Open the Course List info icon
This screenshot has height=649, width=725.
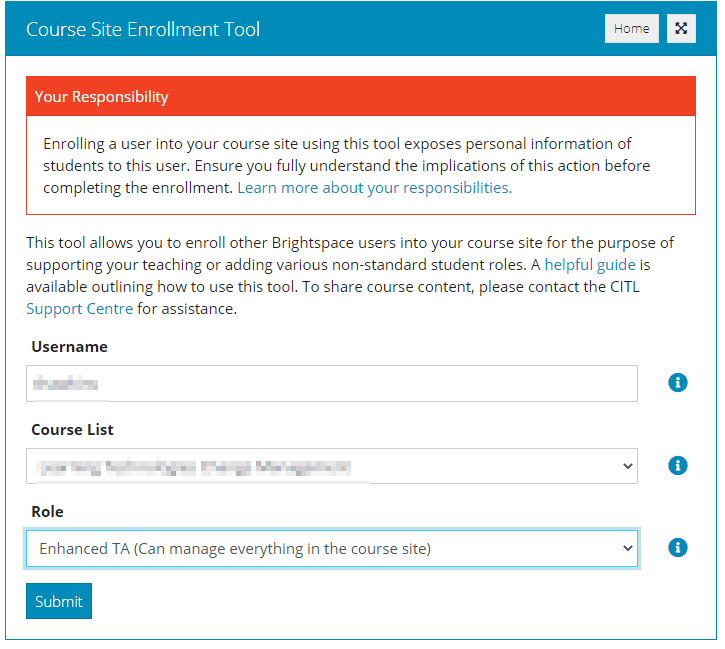(677, 465)
